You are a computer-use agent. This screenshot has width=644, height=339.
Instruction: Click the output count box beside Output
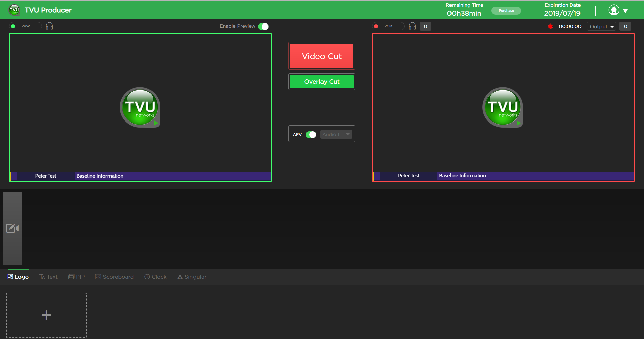coord(625,26)
